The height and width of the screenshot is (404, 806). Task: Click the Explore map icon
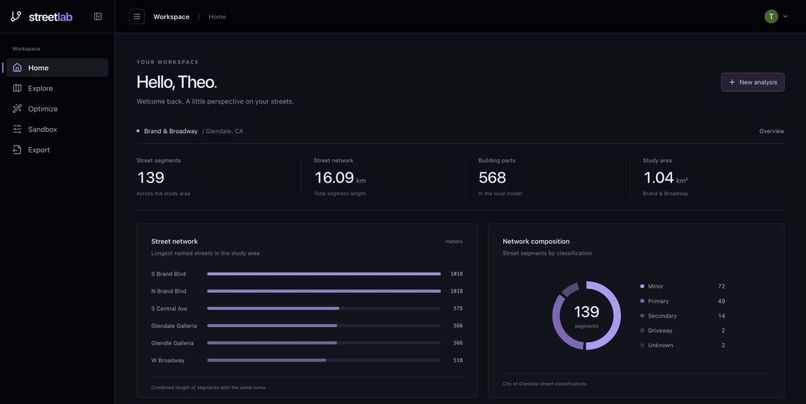[17, 88]
